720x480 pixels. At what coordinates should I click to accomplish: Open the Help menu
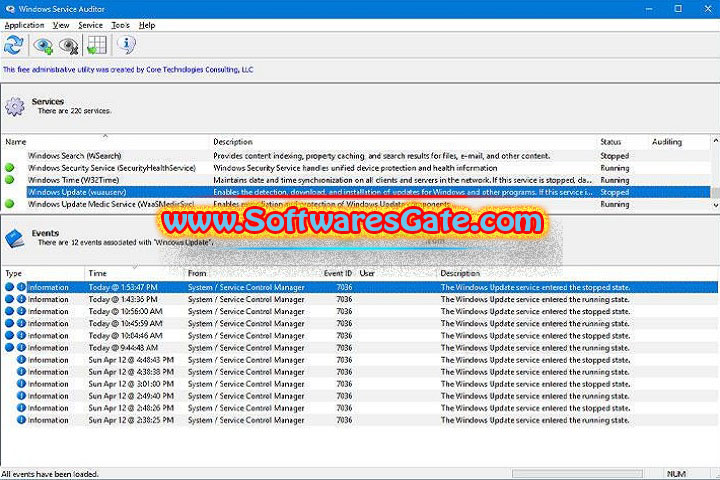(x=147, y=25)
